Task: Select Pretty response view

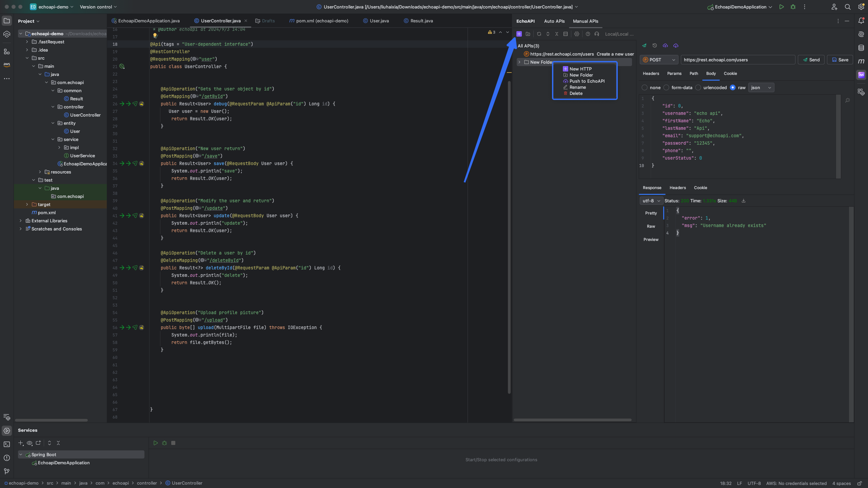Action: (651, 213)
